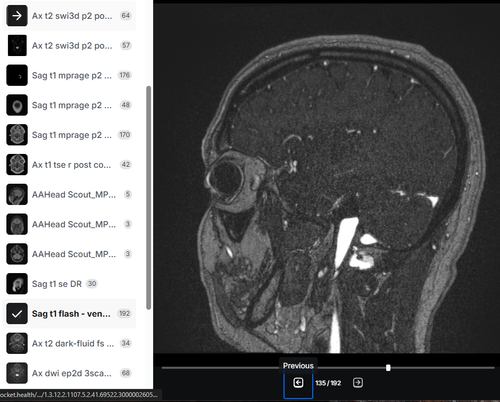The image size is (500, 402).
Task: Click the 135 / 192 slice counter
Action: [328, 383]
